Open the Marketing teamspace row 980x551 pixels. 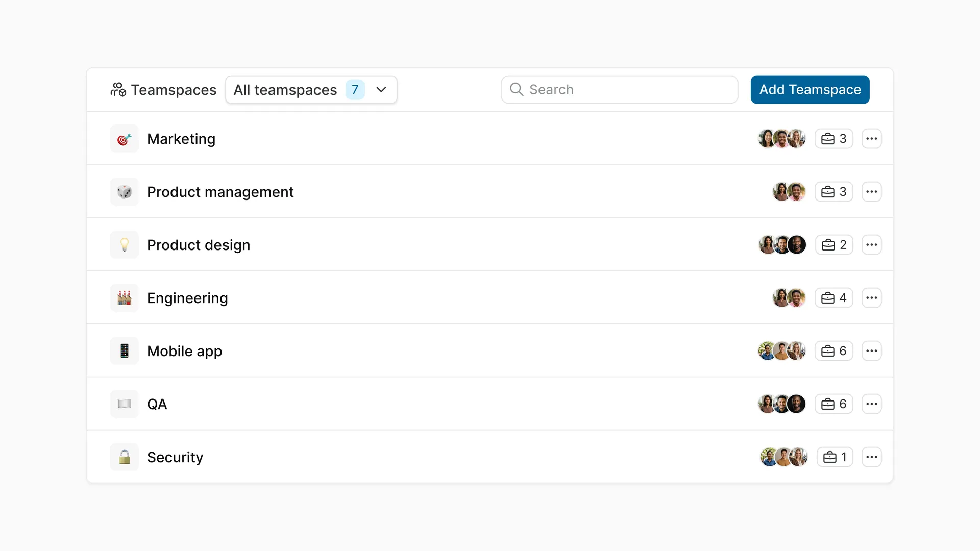tap(489, 139)
